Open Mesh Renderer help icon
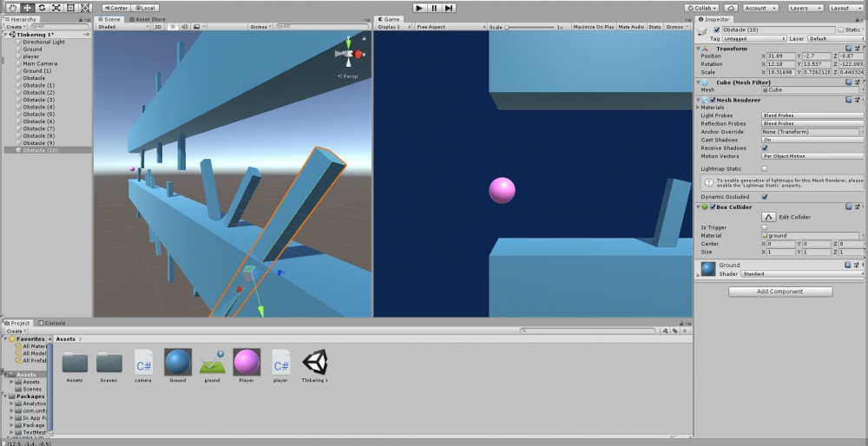This screenshot has height=446, width=868. [x=849, y=100]
